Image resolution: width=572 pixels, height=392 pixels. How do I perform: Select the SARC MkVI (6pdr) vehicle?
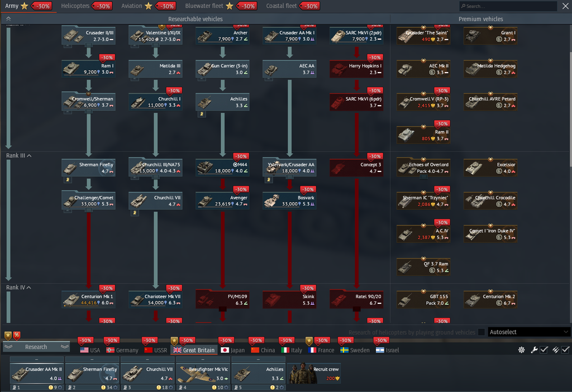point(356,102)
